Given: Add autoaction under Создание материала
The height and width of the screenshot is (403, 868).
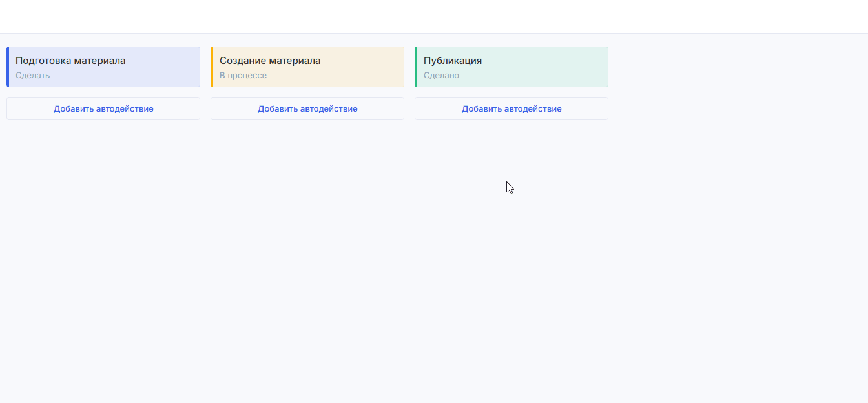Looking at the screenshot, I should tap(307, 108).
